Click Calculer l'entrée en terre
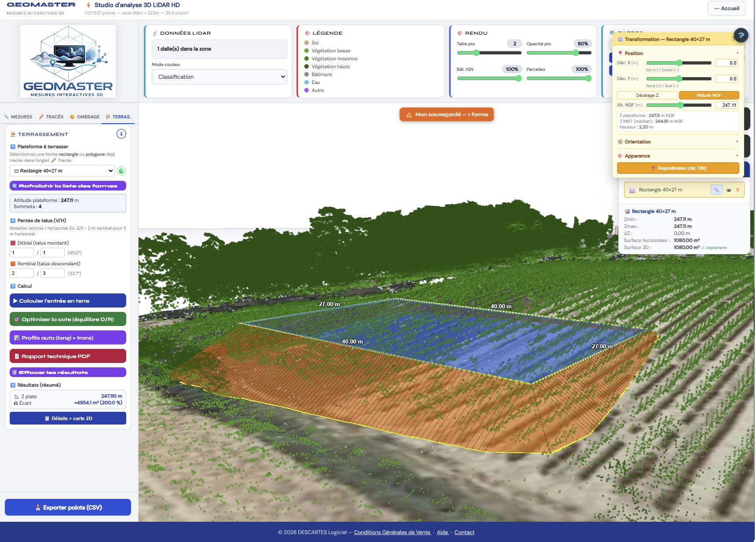Screen dimensions: 756x542 [68, 301]
